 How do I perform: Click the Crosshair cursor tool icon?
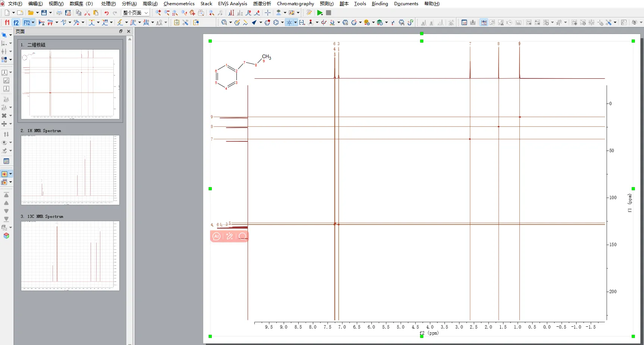[x=268, y=13]
